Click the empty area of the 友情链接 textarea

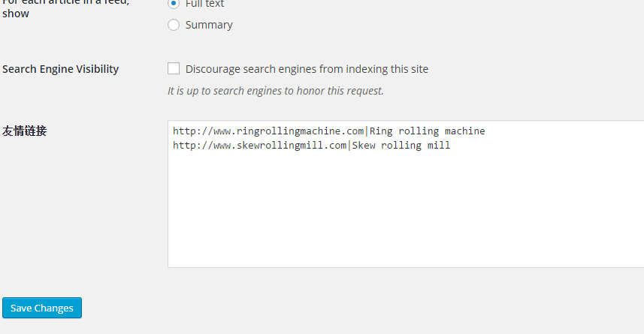(x=406, y=209)
